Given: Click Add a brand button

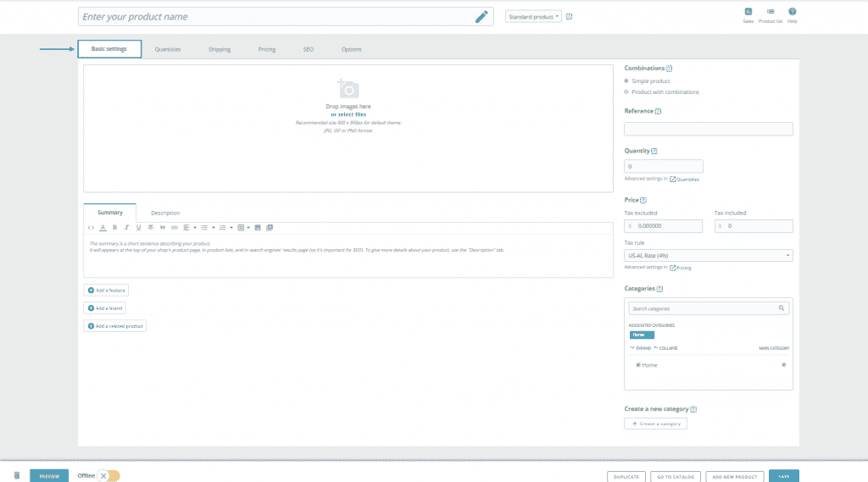Looking at the screenshot, I should 104,308.
